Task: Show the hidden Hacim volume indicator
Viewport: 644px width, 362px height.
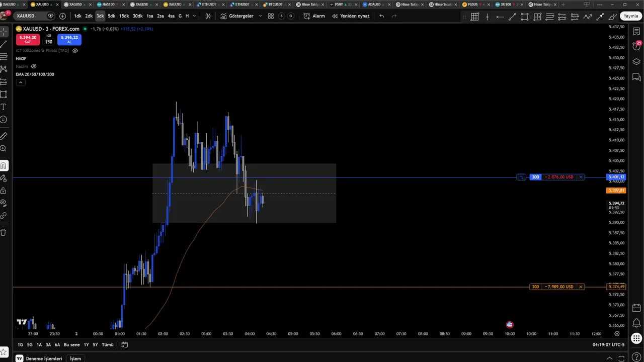Action: (x=34, y=66)
